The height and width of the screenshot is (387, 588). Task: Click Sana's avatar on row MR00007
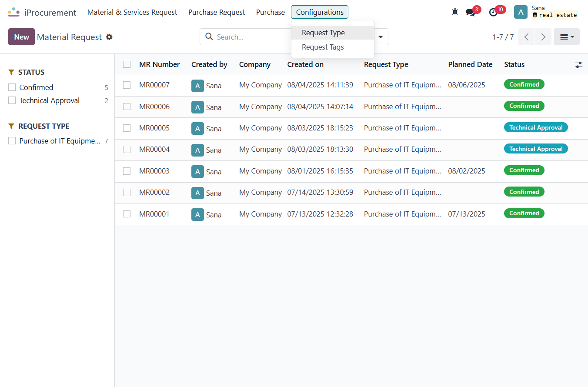click(x=197, y=86)
